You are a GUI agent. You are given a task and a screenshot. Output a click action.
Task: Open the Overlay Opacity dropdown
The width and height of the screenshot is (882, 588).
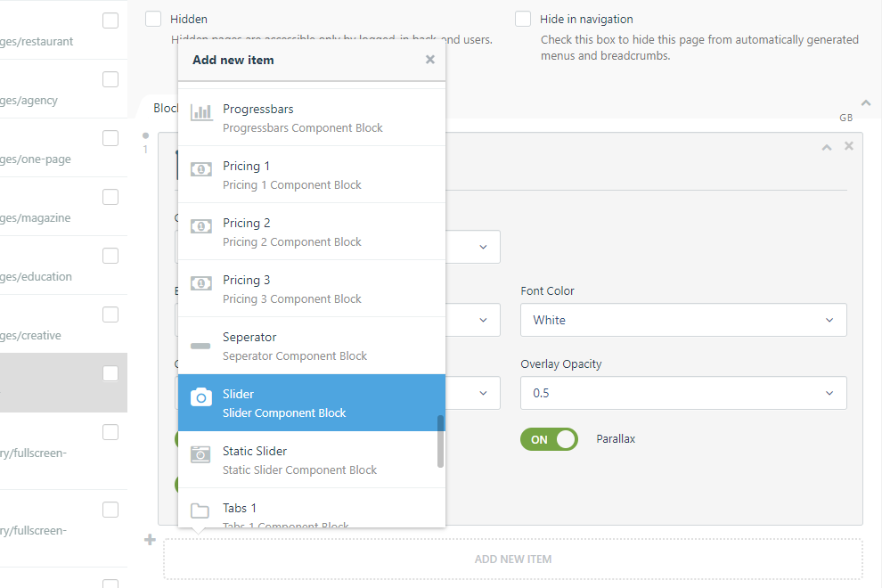pos(683,393)
